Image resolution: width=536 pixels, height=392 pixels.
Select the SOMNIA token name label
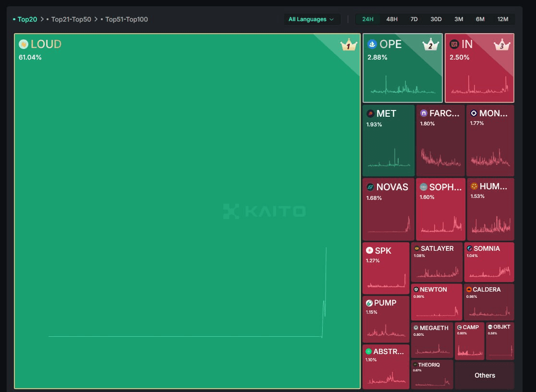(x=487, y=248)
